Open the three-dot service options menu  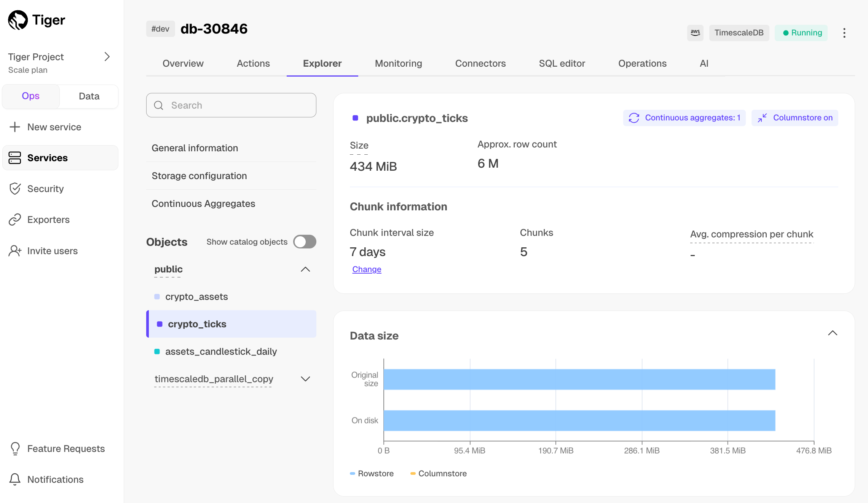coord(844,33)
